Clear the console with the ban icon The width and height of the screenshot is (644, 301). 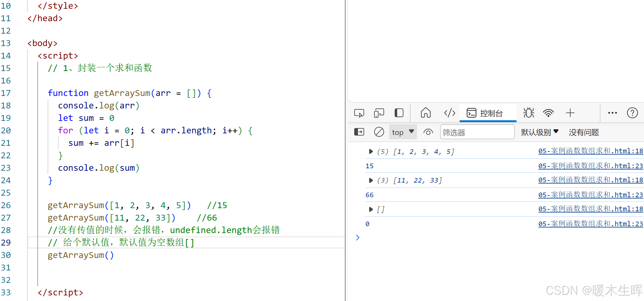click(379, 132)
